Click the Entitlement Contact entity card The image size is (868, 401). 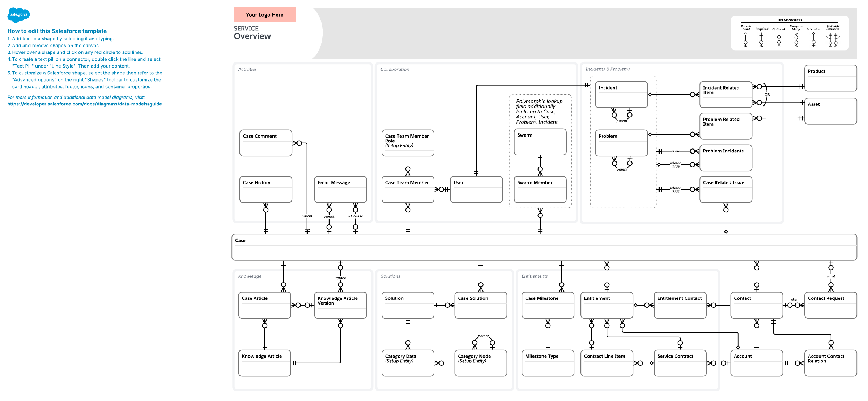pos(680,305)
